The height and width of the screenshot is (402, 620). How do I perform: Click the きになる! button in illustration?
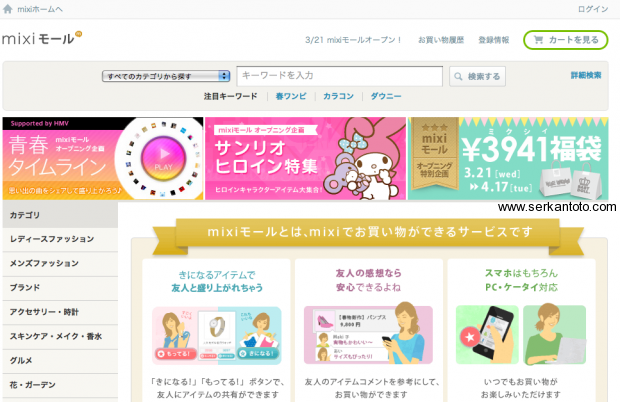click(258, 353)
